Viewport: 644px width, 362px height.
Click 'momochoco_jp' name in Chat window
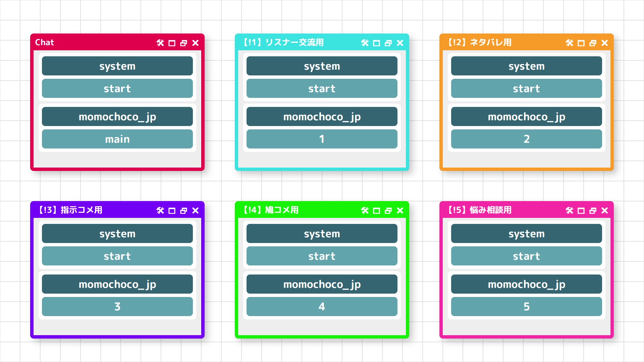pos(117,117)
